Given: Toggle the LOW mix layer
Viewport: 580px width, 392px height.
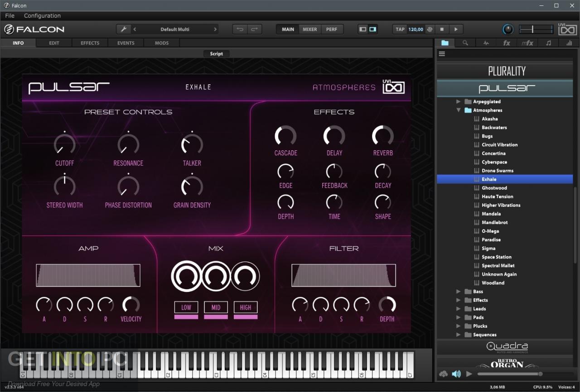Looking at the screenshot, I should [x=186, y=307].
